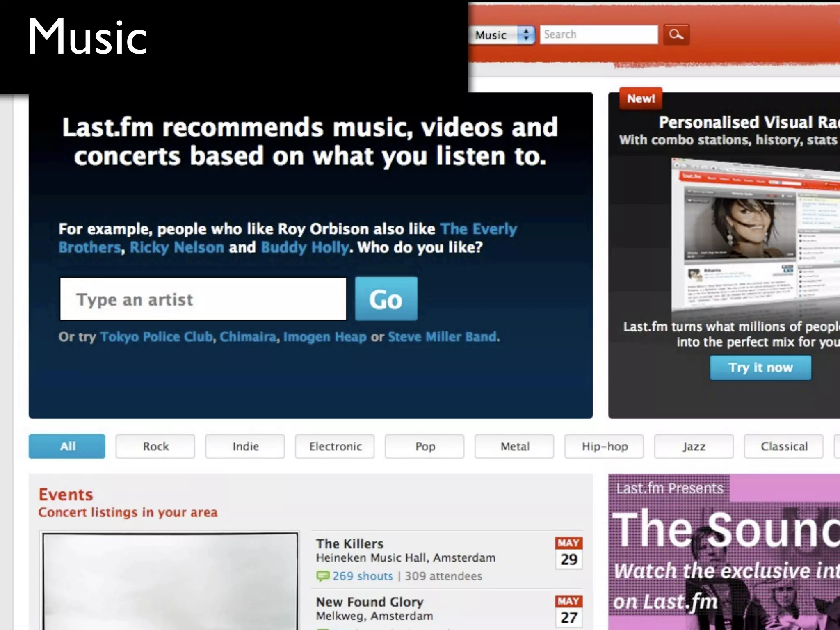840x630 pixels.
Task: Click the magnifier search button
Action: pyautogui.click(x=676, y=34)
